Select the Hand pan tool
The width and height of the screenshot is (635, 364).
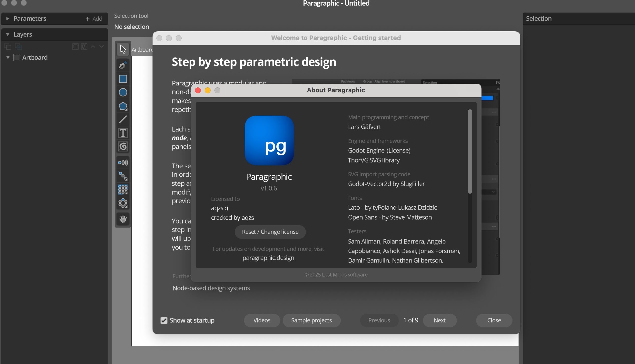click(x=123, y=219)
